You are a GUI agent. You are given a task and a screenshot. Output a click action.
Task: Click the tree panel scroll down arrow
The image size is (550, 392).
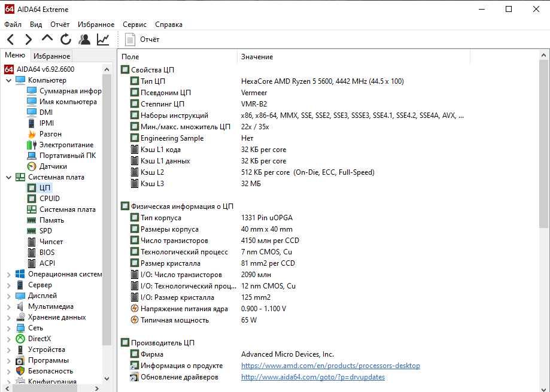click(x=107, y=379)
